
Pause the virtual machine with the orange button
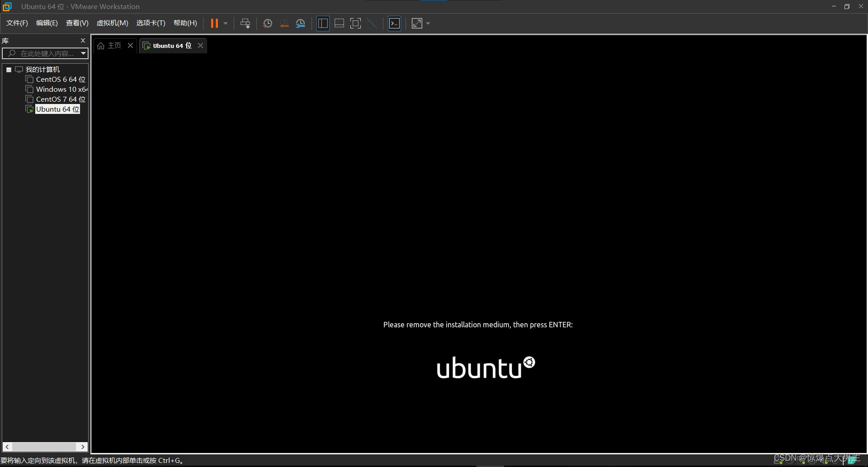[x=214, y=24]
